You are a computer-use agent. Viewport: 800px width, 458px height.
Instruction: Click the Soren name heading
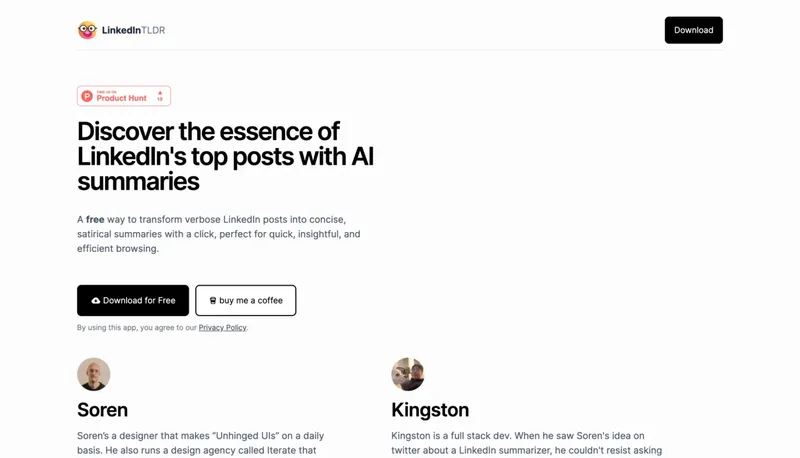tap(102, 410)
